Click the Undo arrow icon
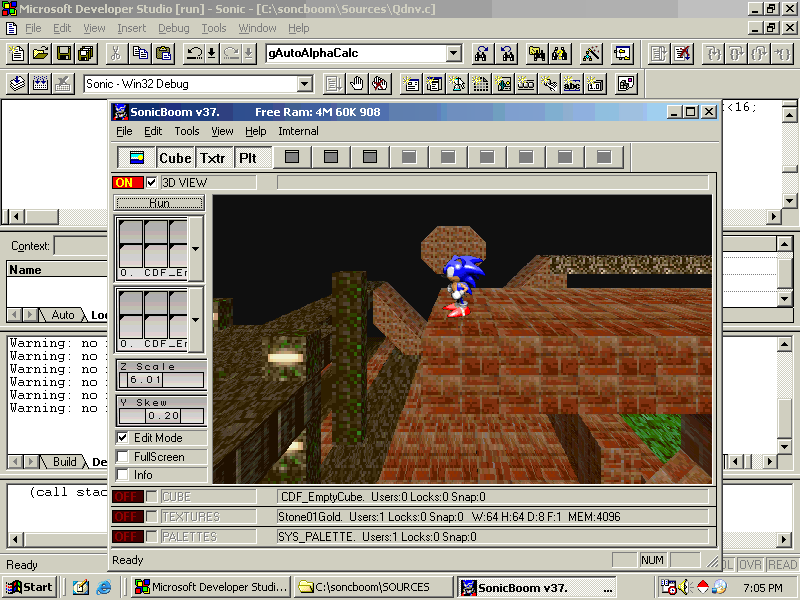The height and width of the screenshot is (600, 800). 194,54
